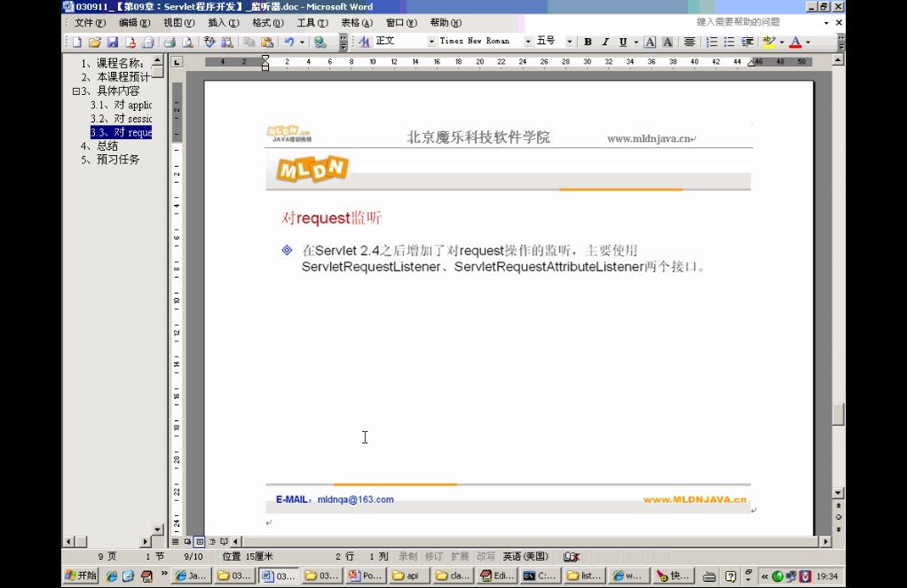Apply numbered list formatting
This screenshot has height=588, width=907.
(712, 42)
